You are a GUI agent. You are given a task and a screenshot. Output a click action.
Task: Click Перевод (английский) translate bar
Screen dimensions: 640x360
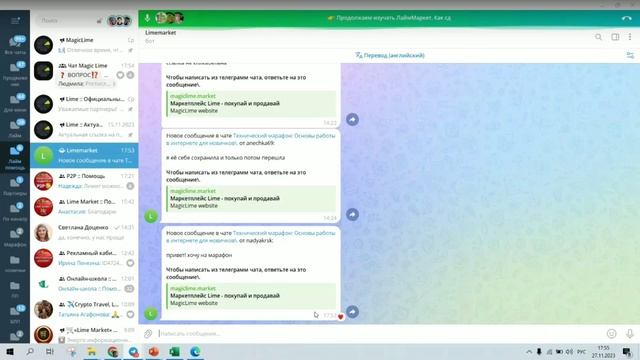pos(390,55)
